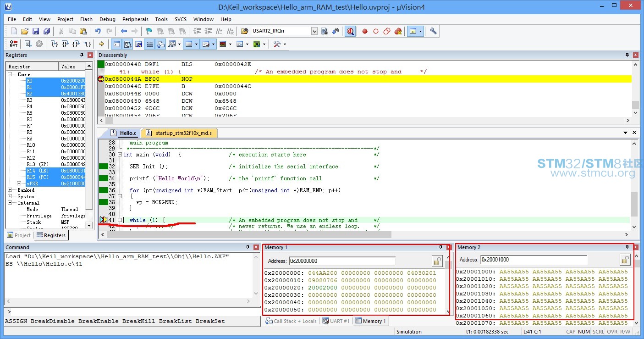Switch to the UART #1 tab
Viewport: 644px width, 339px height.
[x=336, y=321]
